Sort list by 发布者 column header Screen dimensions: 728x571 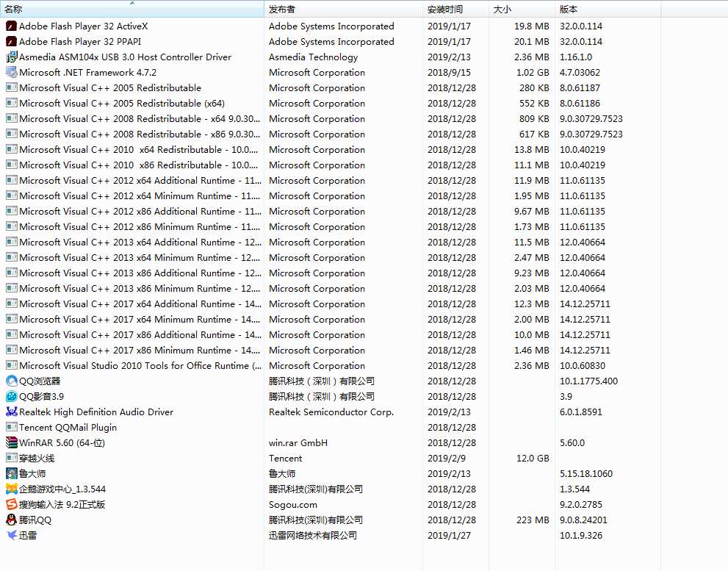[343, 9]
